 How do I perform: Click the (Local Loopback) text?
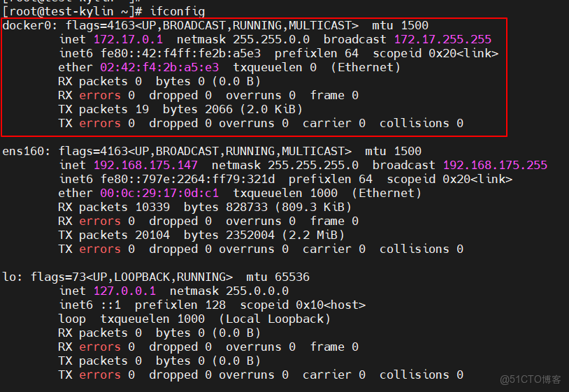275,319
